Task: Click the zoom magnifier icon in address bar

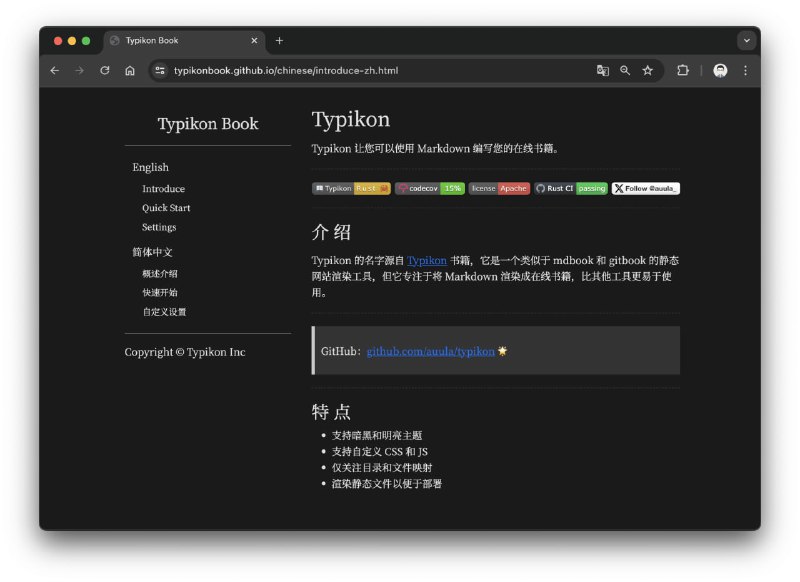Action: point(625,71)
